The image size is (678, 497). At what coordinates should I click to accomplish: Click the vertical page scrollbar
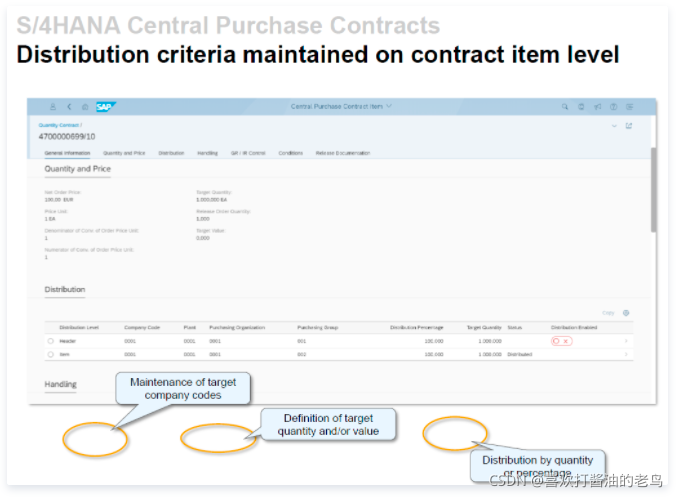coord(653,189)
